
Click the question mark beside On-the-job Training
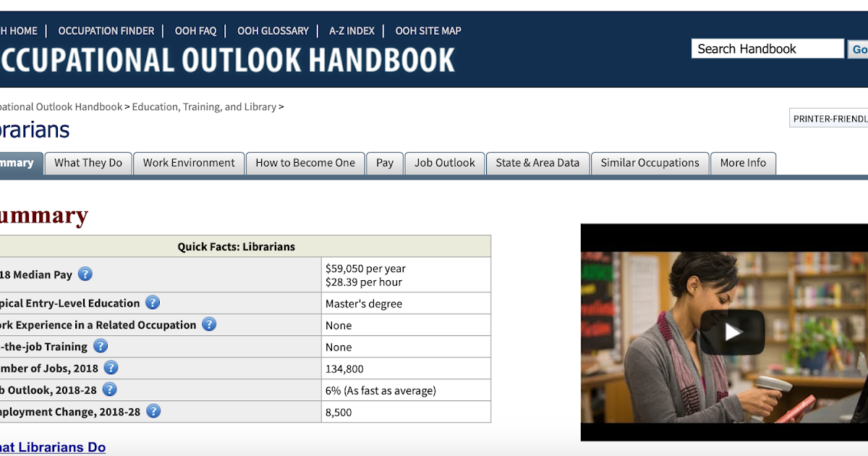101,346
